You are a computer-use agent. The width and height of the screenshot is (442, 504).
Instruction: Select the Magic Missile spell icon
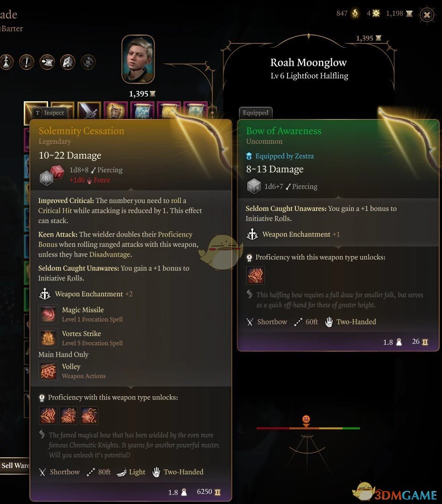click(x=48, y=314)
